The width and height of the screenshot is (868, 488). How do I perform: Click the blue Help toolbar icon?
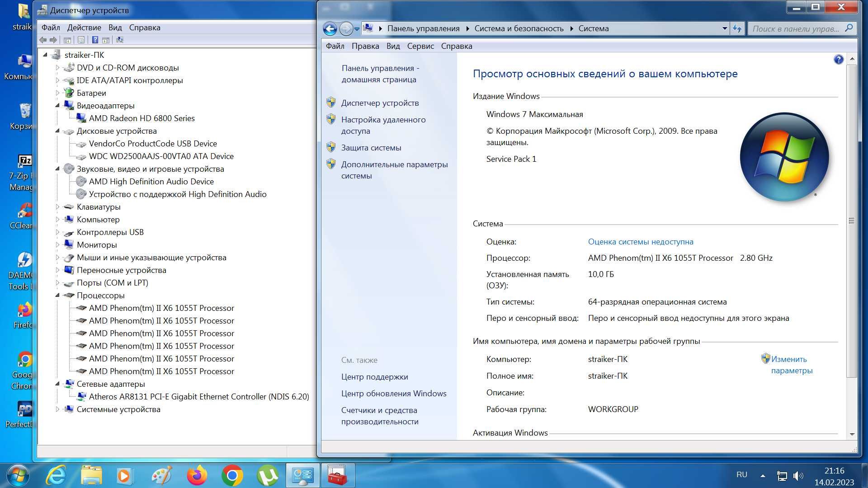(x=95, y=40)
